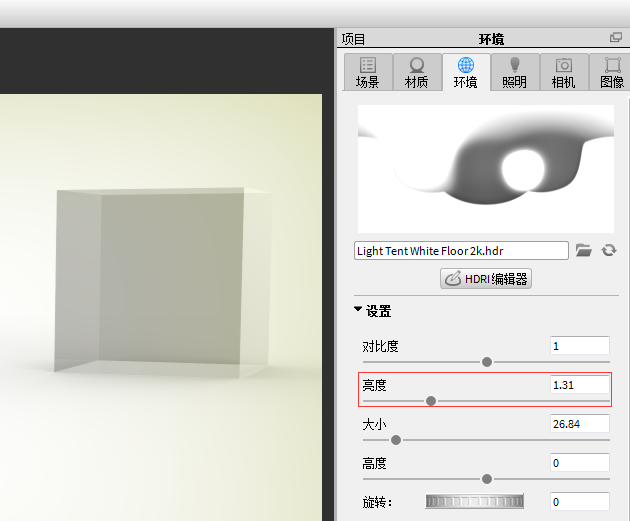Click the 大小 slider handle
This screenshot has height=521, width=630.
(396, 440)
